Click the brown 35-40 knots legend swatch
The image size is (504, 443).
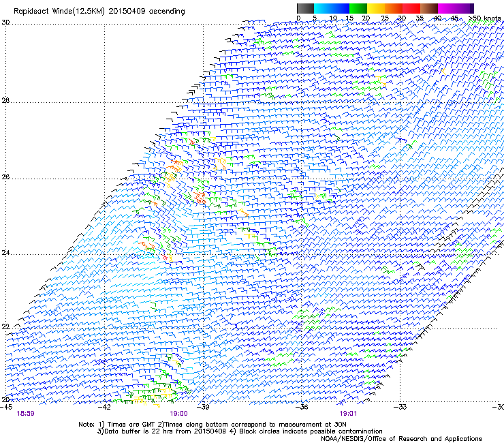tap(429, 8)
